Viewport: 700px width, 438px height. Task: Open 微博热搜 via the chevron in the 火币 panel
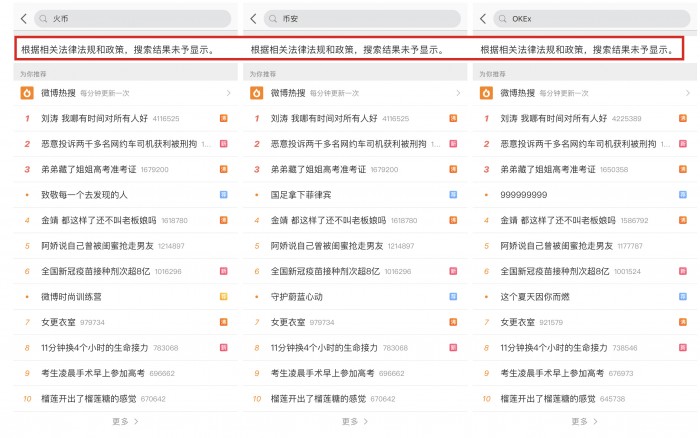[228, 93]
